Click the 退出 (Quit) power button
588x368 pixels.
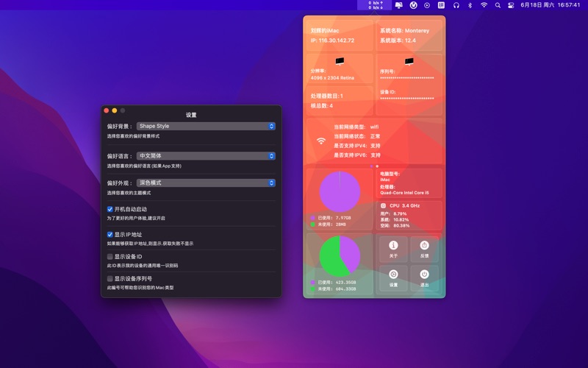click(x=424, y=278)
